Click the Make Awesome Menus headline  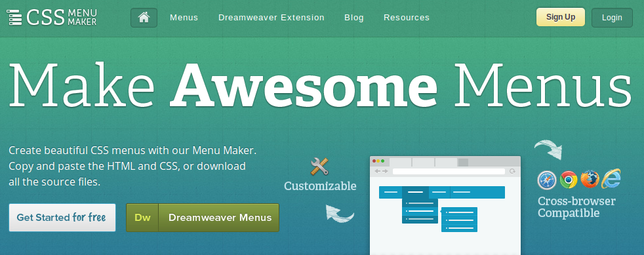click(320, 85)
